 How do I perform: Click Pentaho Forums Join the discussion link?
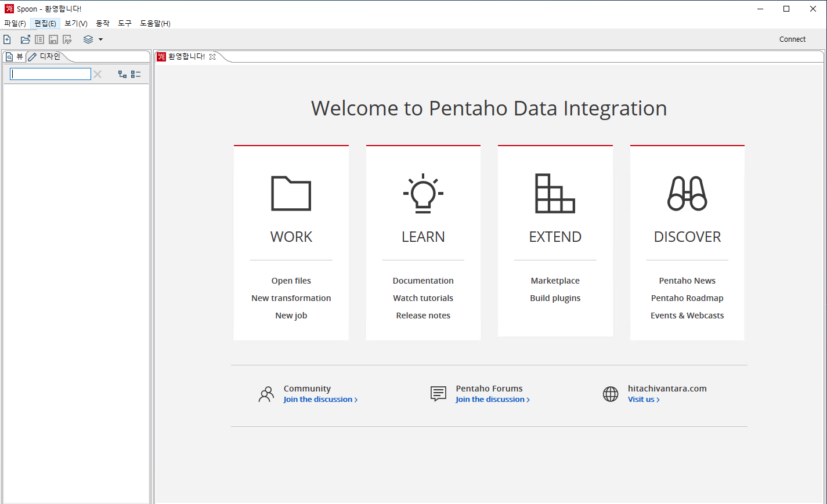(493, 400)
